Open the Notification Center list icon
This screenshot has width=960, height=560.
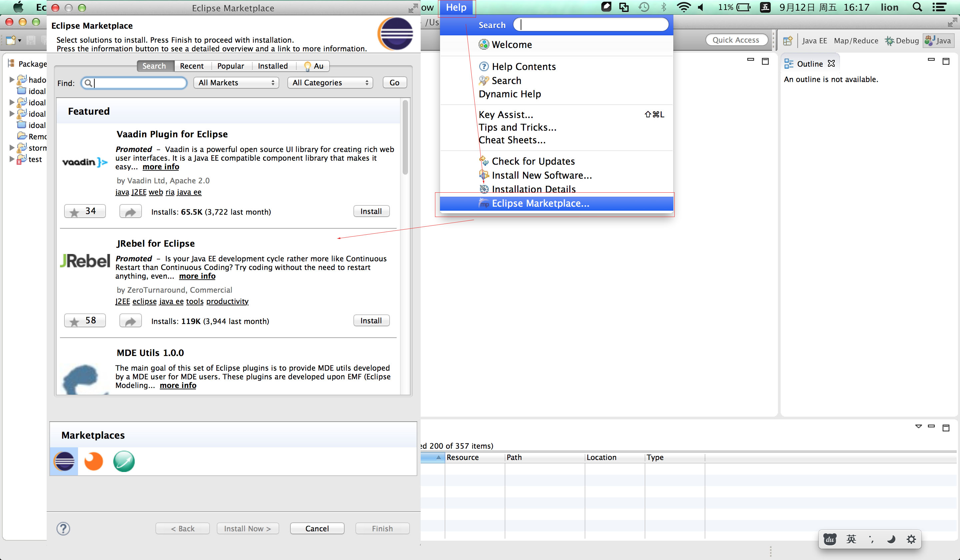[939, 7]
